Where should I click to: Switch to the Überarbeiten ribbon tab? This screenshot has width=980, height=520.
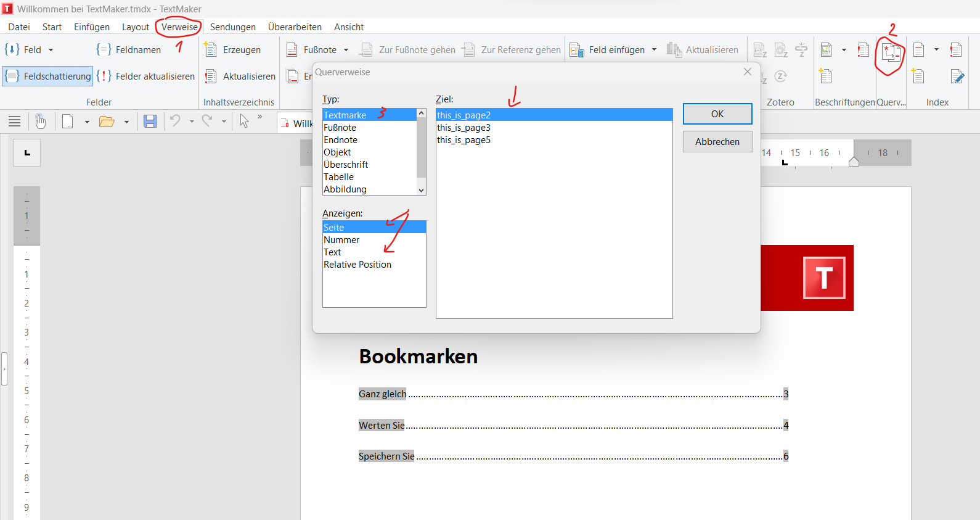[x=295, y=27]
